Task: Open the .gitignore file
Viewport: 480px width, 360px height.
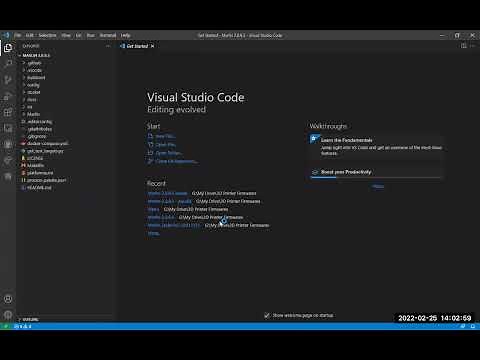Action: click(37, 136)
